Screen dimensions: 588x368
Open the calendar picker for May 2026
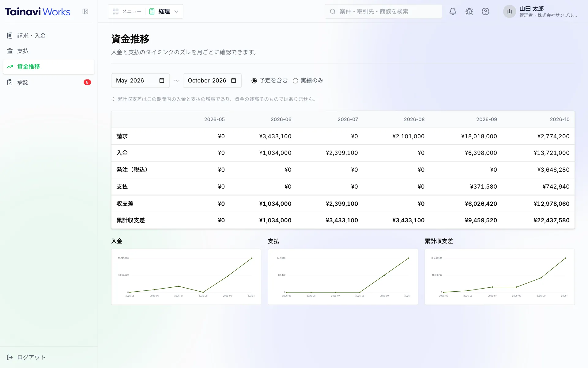[162, 81]
